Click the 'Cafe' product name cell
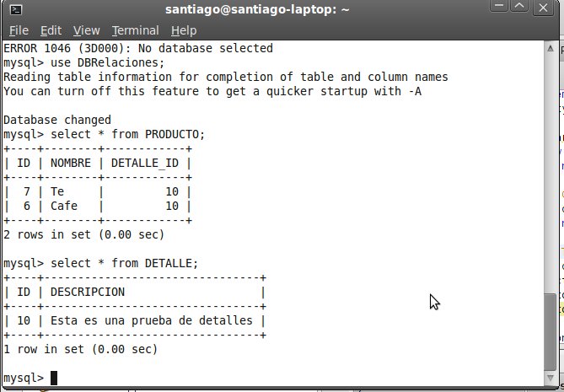This screenshot has width=564, height=392. click(64, 206)
